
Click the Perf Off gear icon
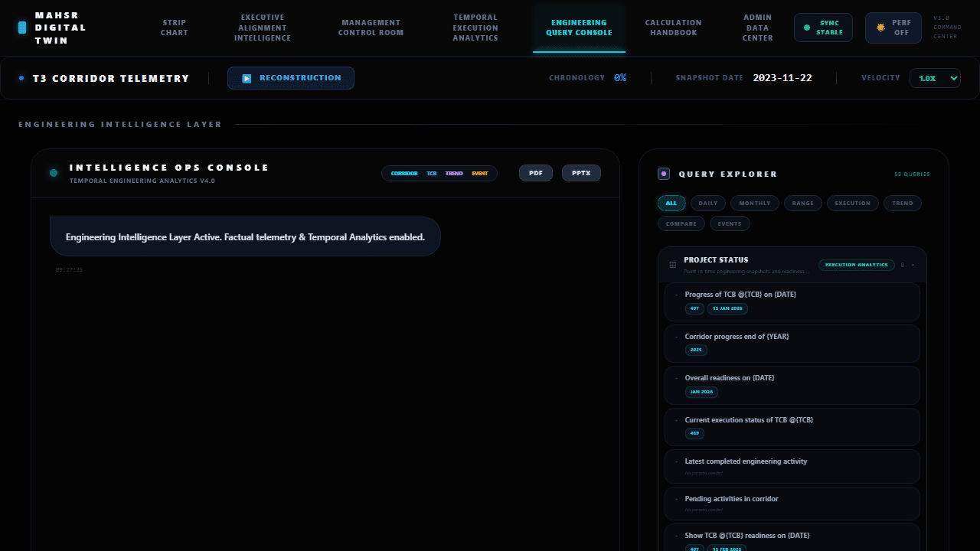coord(880,28)
